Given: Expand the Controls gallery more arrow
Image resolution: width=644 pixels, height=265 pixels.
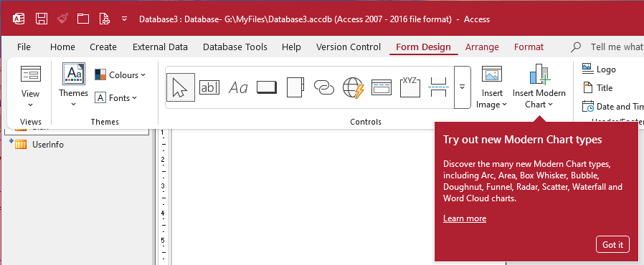Looking at the screenshot, I should (462, 87).
